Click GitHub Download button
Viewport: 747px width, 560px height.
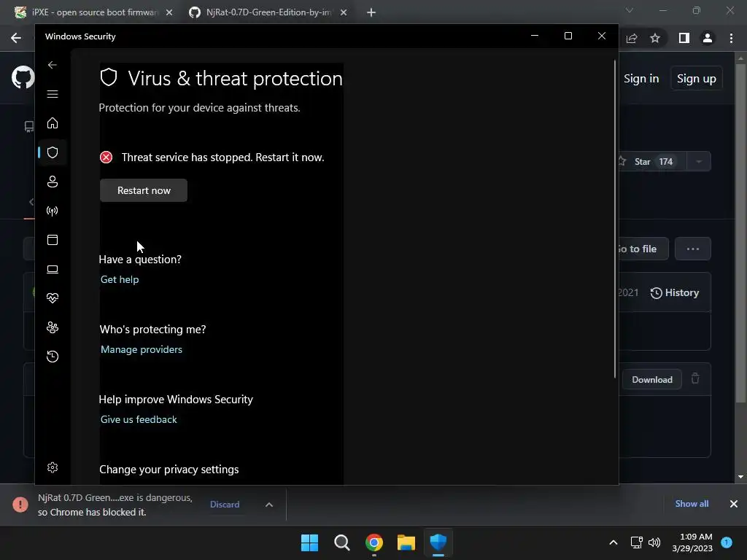point(651,379)
